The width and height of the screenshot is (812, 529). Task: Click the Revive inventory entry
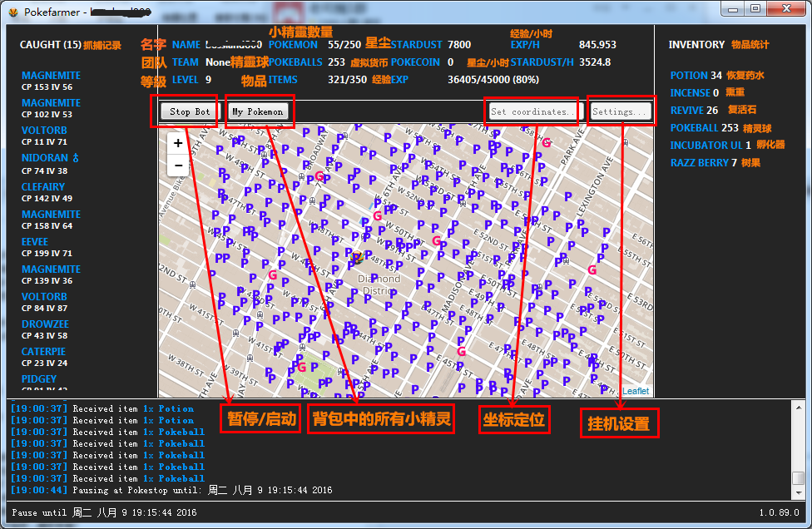coord(689,110)
